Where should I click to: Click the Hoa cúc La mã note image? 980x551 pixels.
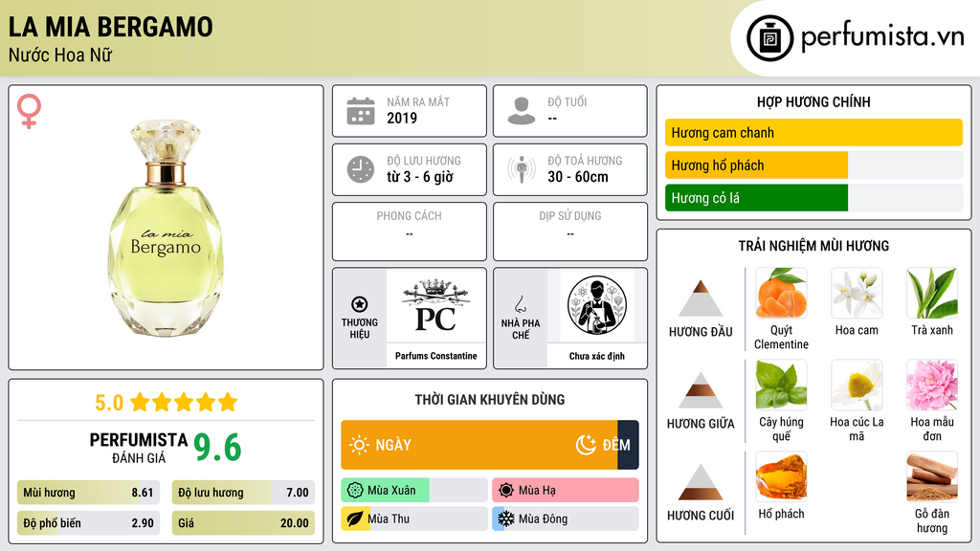click(x=857, y=385)
